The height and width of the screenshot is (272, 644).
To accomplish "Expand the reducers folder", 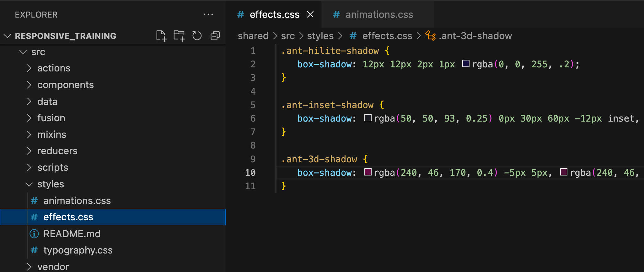I will 57,151.
